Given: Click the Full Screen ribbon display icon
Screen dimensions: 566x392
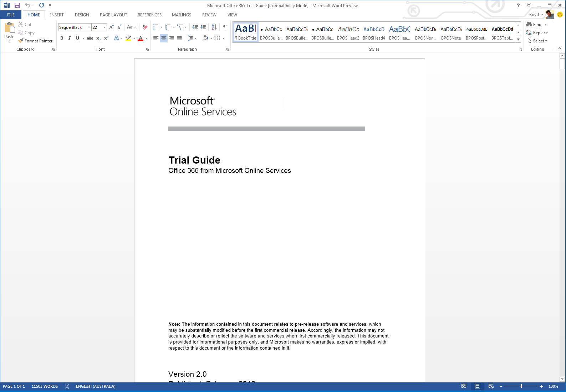Looking at the screenshot, I should 529,5.
